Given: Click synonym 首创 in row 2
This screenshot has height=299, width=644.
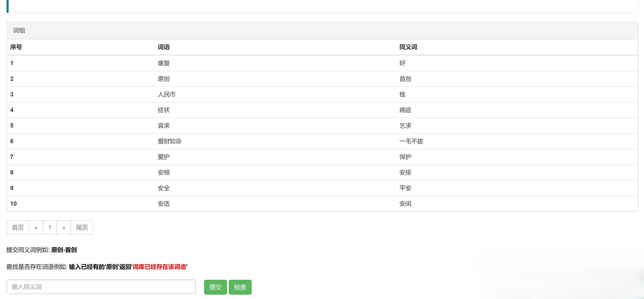Looking at the screenshot, I should [x=405, y=79].
